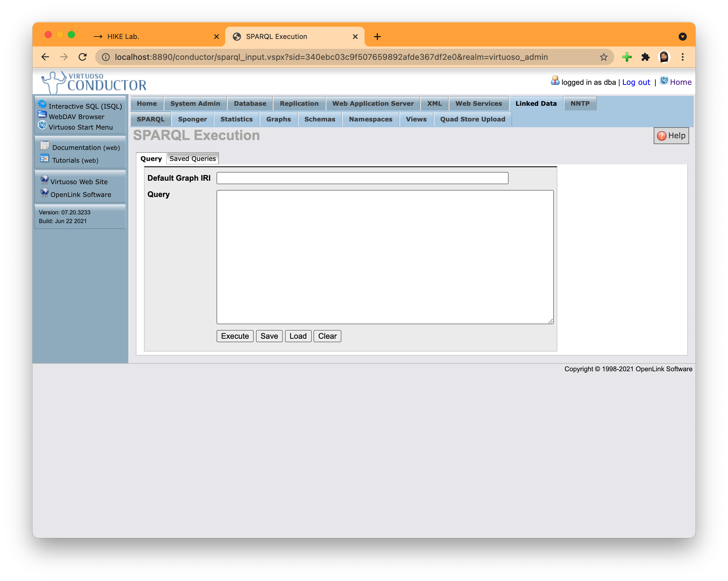
Task: Open the Virtuoso Start Menu link
Action: point(80,127)
